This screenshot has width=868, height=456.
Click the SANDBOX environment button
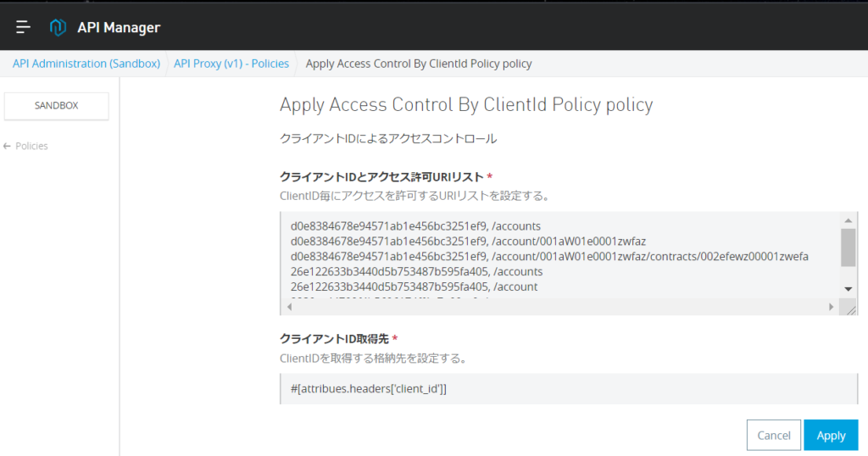coord(57,106)
